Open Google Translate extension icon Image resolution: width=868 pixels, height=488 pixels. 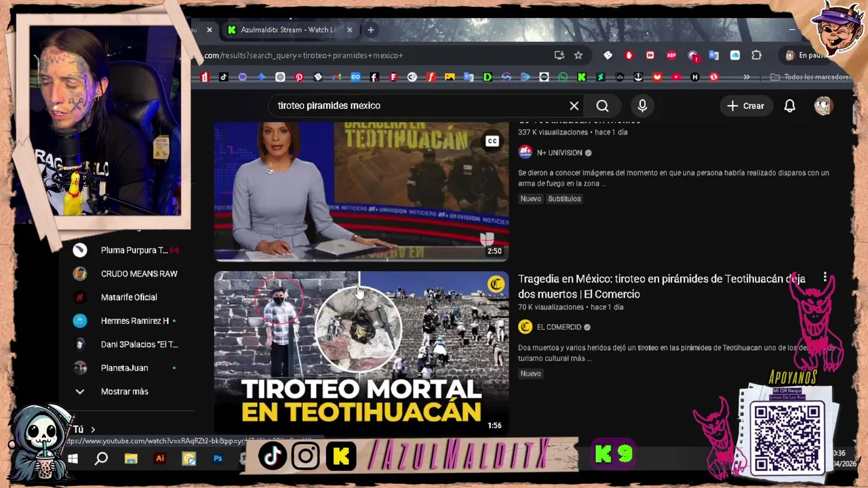713,56
